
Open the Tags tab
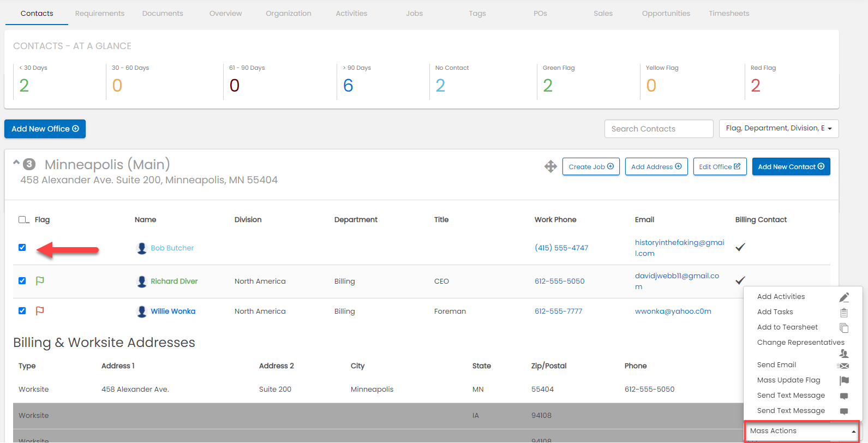(x=477, y=13)
